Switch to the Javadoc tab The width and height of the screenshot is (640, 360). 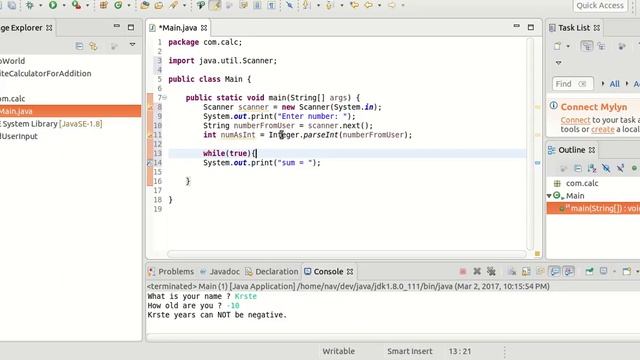[220, 271]
